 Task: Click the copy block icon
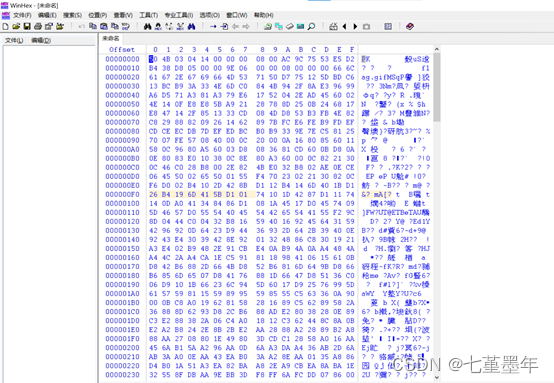93,26
